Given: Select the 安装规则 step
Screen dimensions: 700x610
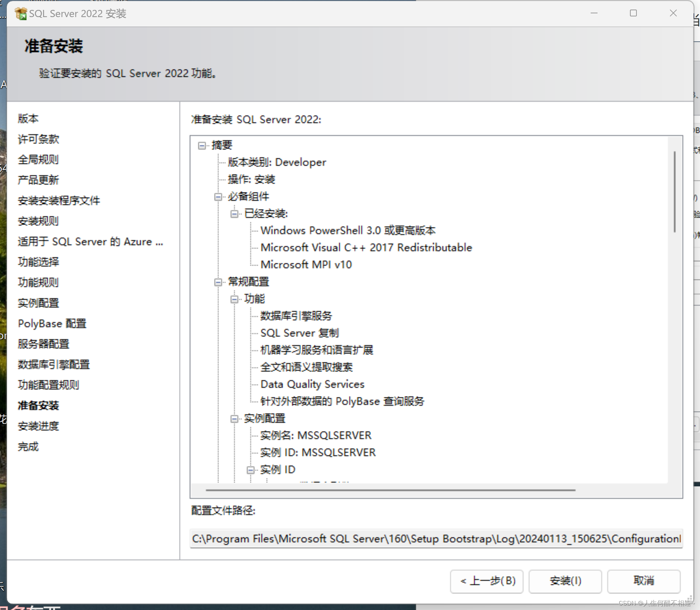Looking at the screenshot, I should (x=39, y=221).
